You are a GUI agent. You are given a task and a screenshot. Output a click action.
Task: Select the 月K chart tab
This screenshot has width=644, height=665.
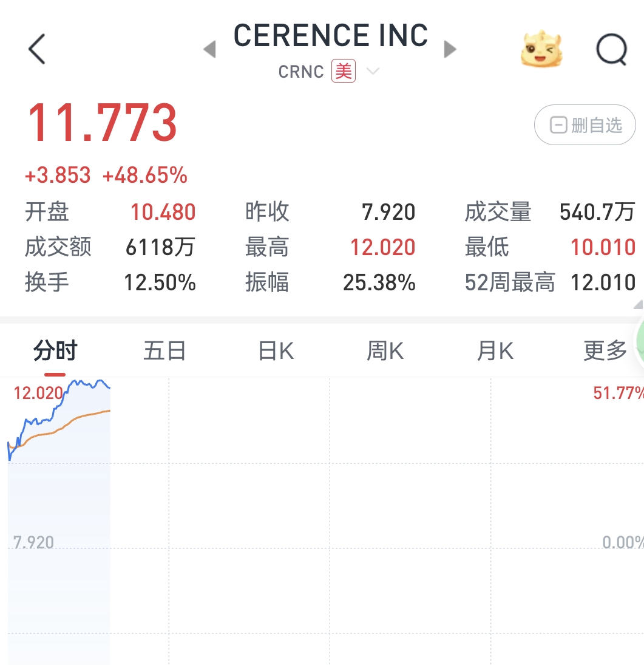tap(495, 351)
